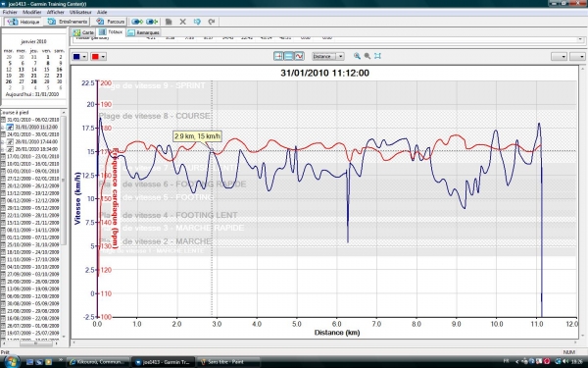Select day 26 in the calendar

point(9,81)
